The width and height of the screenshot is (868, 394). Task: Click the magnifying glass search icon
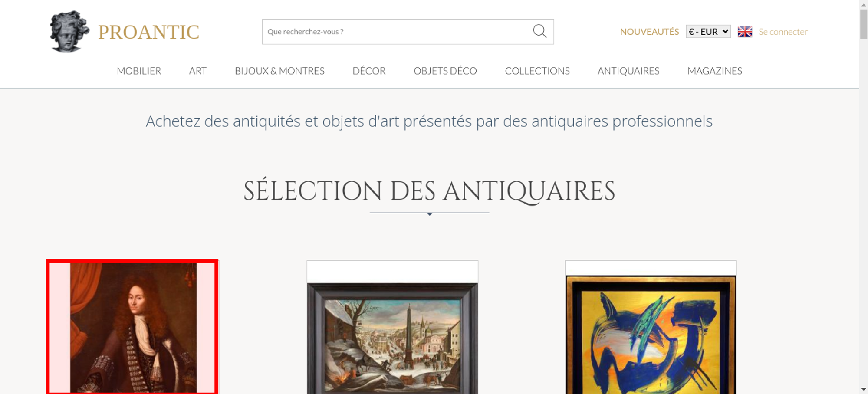pos(539,31)
